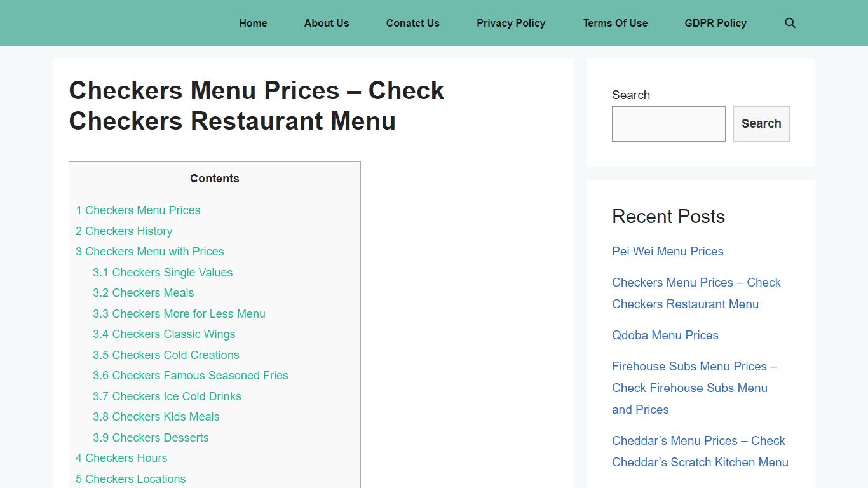The width and height of the screenshot is (868, 488).
Task: Open the search magnifier icon in navigation
Action: [790, 23]
